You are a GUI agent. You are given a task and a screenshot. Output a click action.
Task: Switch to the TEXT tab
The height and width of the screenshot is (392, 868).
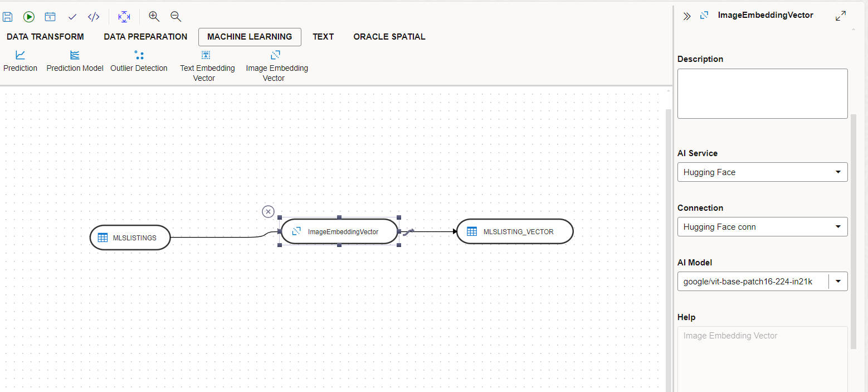pos(323,37)
